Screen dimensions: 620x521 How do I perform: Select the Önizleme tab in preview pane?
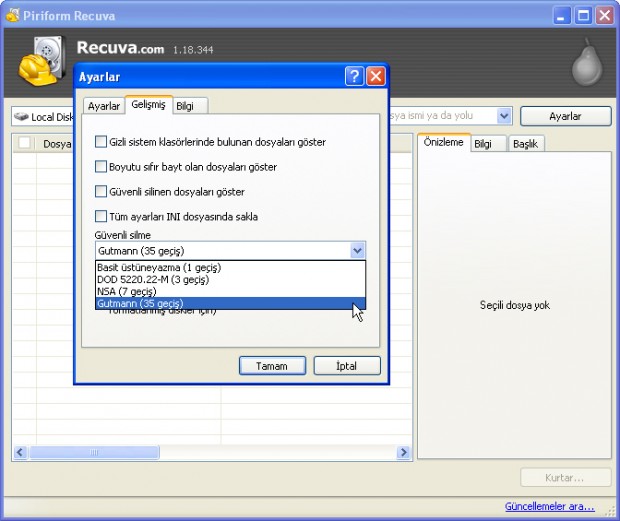pyautogui.click(x=443, y=142)
